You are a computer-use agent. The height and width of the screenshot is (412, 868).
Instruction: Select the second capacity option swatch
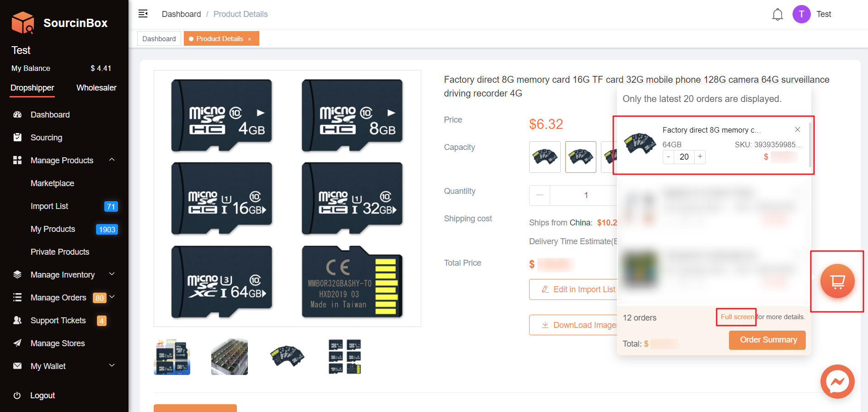click(x=580, y=157)
